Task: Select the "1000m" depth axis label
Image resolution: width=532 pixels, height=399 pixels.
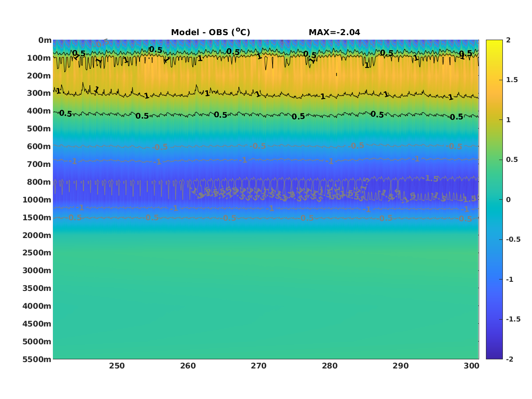Action: 37,200
